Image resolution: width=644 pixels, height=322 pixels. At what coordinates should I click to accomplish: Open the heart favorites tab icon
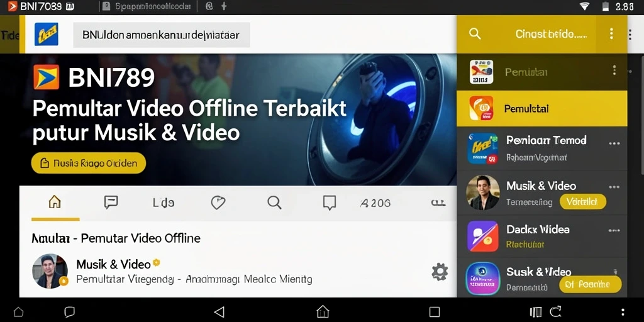(218, 203)
